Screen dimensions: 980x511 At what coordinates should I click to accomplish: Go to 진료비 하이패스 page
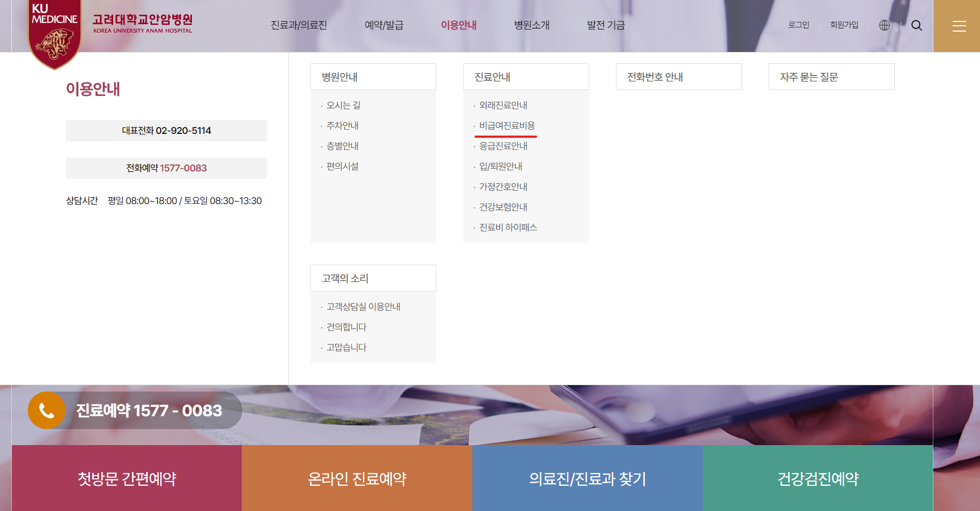coord(508,228)
